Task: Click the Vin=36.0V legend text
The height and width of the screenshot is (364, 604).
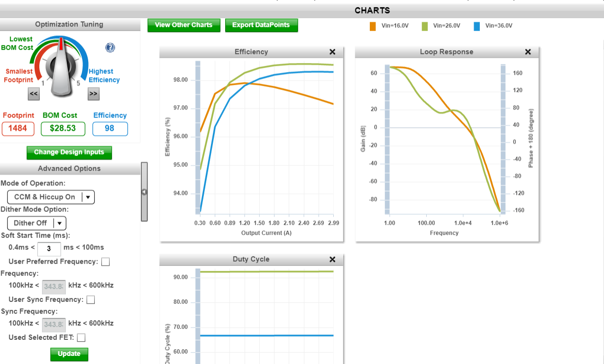Action: (499, 26)
